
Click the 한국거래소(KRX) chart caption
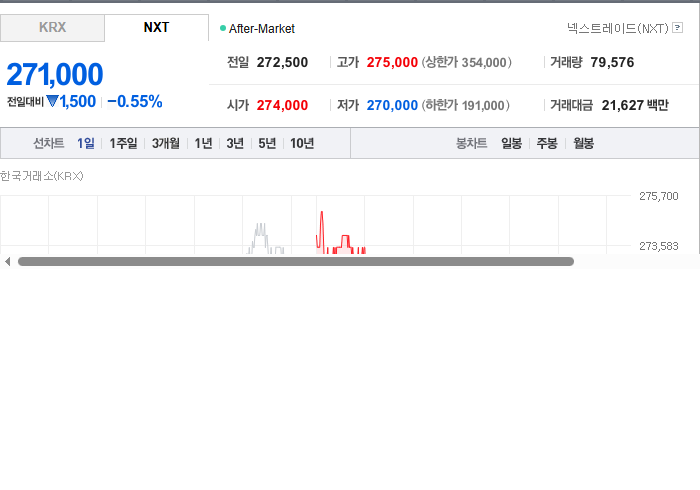click(x=42, y=176)
